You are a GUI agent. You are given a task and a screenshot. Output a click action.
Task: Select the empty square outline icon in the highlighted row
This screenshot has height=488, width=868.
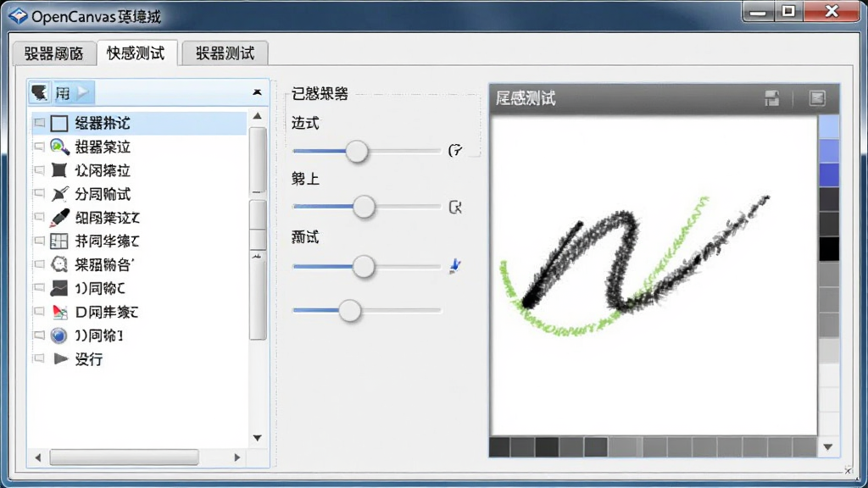coord(59,123)
